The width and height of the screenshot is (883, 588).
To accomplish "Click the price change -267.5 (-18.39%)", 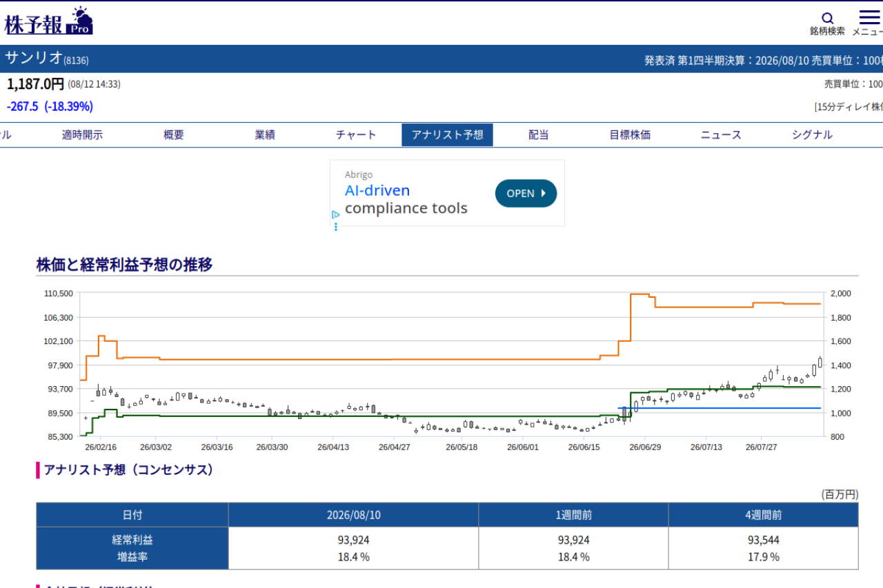I will [x=50, y=106].
